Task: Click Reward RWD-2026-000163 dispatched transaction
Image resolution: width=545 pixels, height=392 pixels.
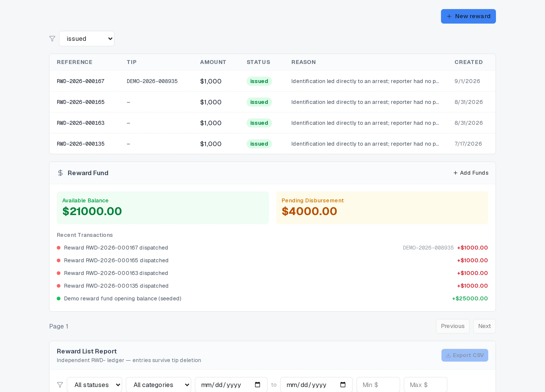Action: (x=116, y=273)
